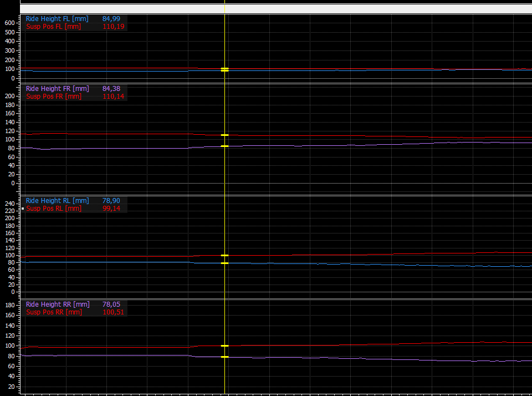Click the small white marker beside Susp Pos RL
This screenshot has width=532, height=396.
tap(23, 209)
